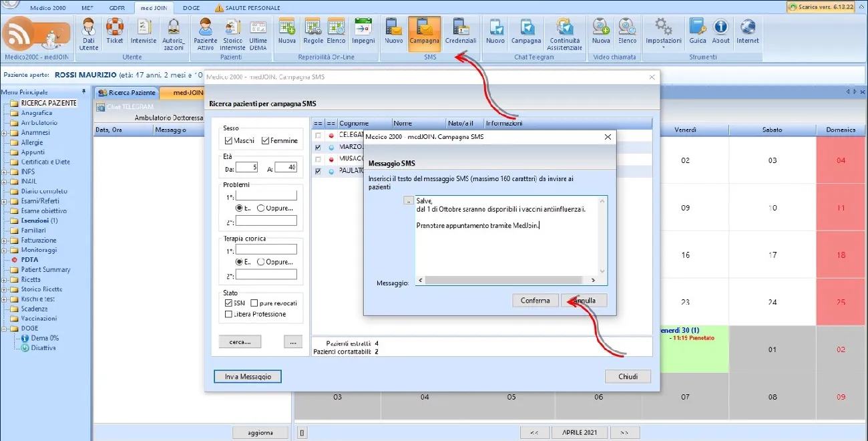This screenshot has height=441, width=868.
Task: Switch to the GDPR ribbon tab
Action: pos(117,7)
